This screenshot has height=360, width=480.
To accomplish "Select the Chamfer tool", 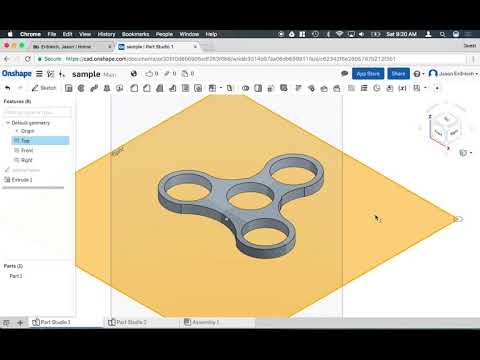I will pyautogui.click(x=147, y=88).
